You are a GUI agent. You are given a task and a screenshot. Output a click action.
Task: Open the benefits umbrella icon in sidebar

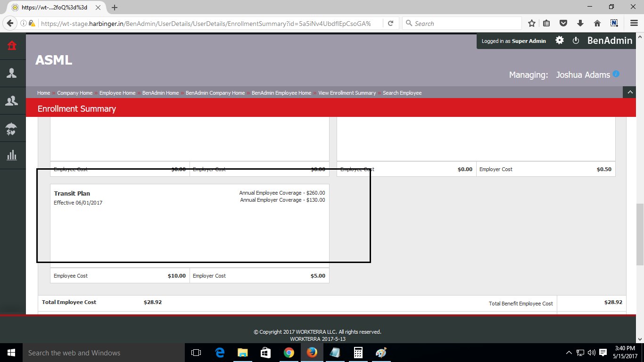[x=12, y=128]
